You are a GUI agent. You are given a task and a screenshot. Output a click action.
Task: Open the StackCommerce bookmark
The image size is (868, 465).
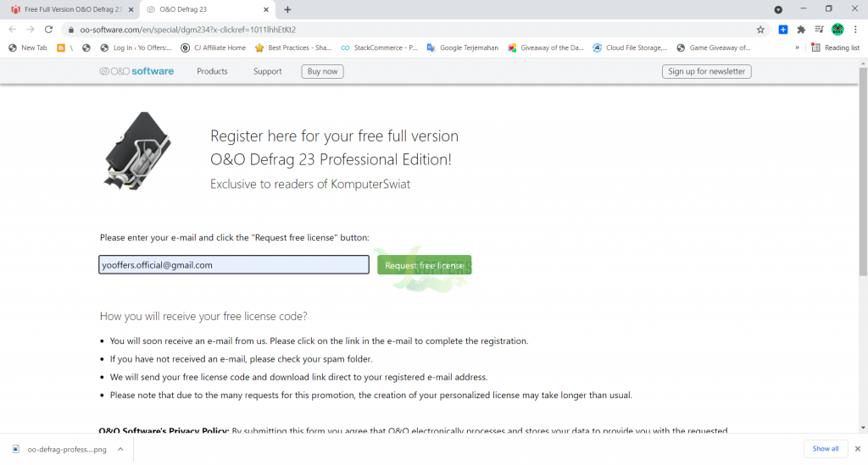coord(379,48)
